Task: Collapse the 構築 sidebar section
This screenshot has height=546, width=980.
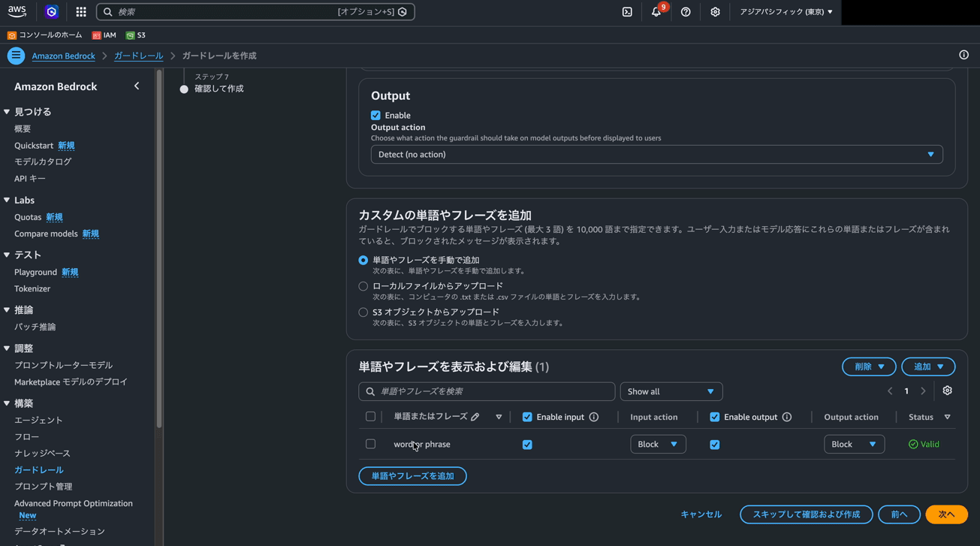Action: pos(7,403)
